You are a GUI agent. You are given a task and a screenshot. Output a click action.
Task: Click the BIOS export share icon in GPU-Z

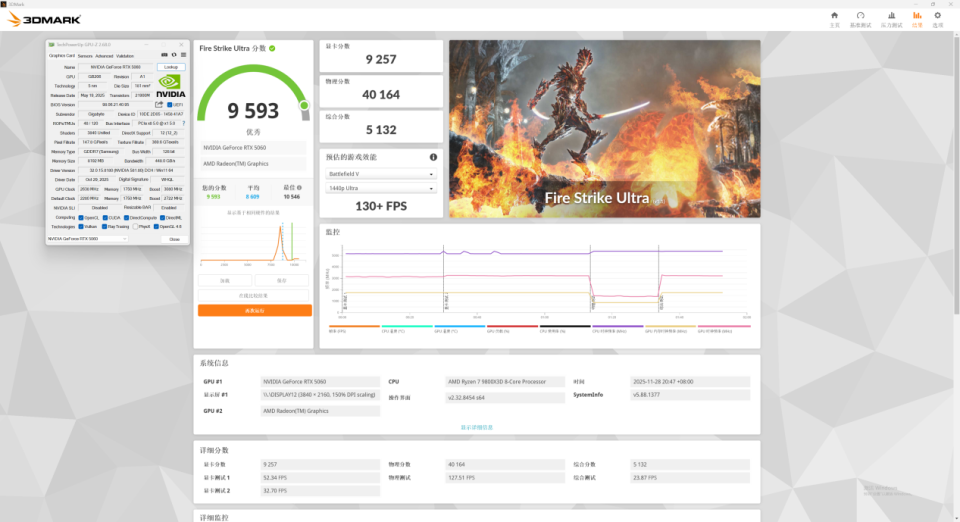(x=158, y=104)
